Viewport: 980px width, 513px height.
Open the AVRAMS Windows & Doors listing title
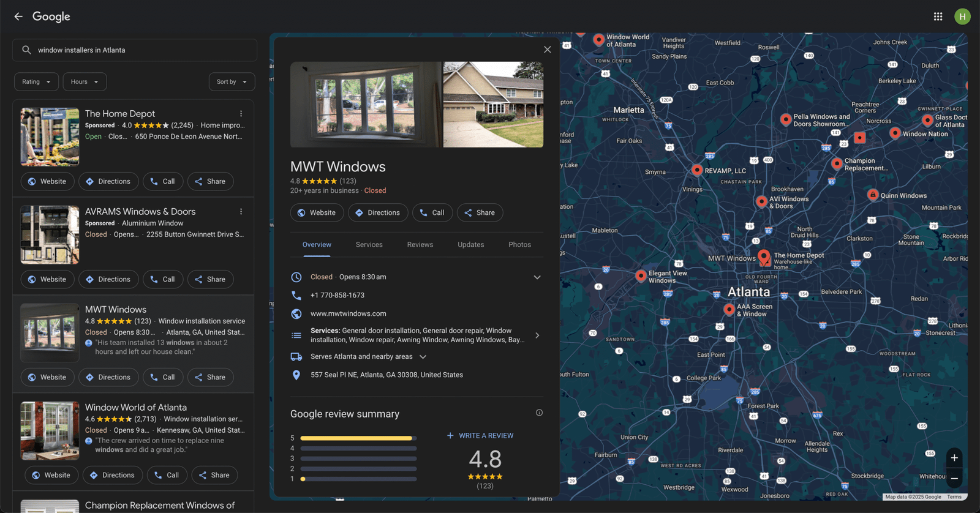click(x=140, y=212)
